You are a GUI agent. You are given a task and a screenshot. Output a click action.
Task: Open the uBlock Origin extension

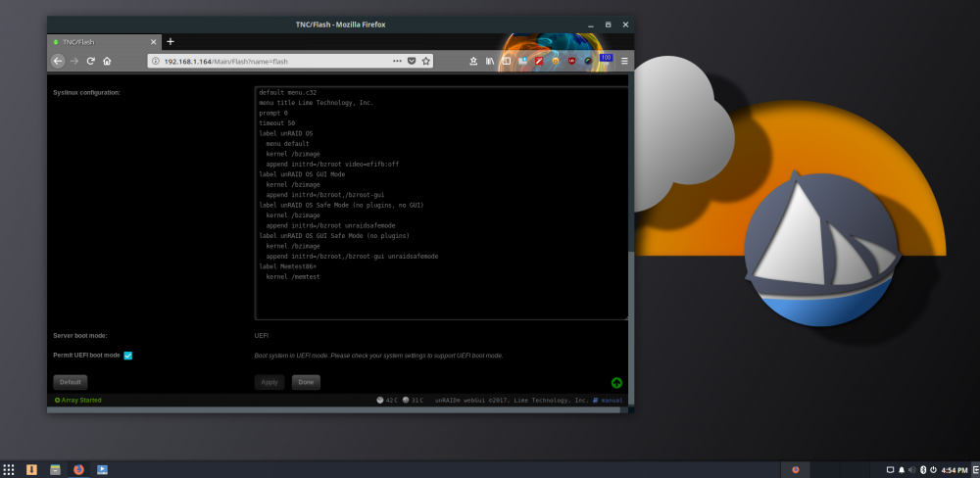tap(571, 62)
